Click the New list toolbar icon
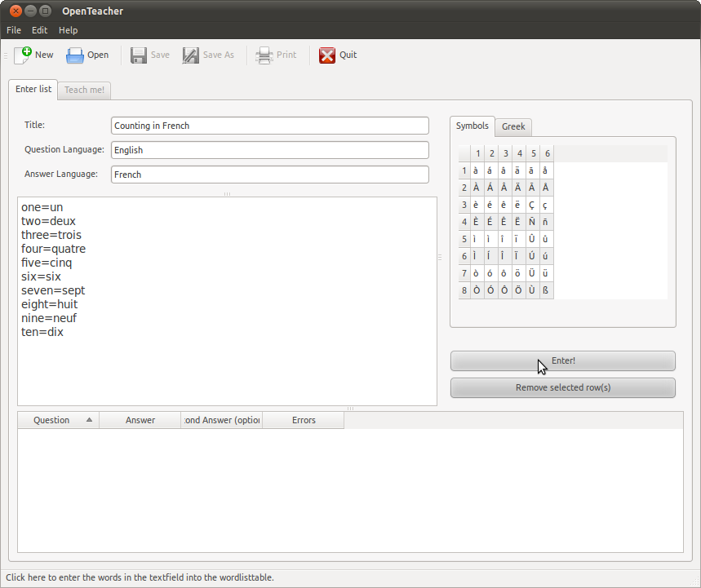 pyautogui.click(x=23, y=55)
